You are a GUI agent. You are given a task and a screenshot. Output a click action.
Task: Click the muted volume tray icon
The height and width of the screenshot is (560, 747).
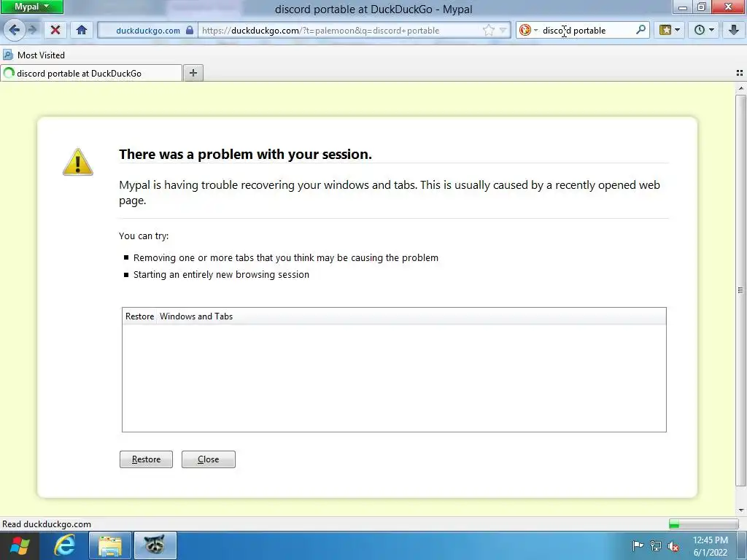click(x=673, y=546)
